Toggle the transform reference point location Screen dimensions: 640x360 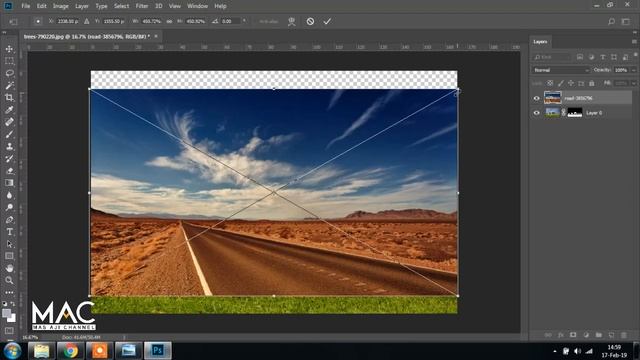(38, 21)
